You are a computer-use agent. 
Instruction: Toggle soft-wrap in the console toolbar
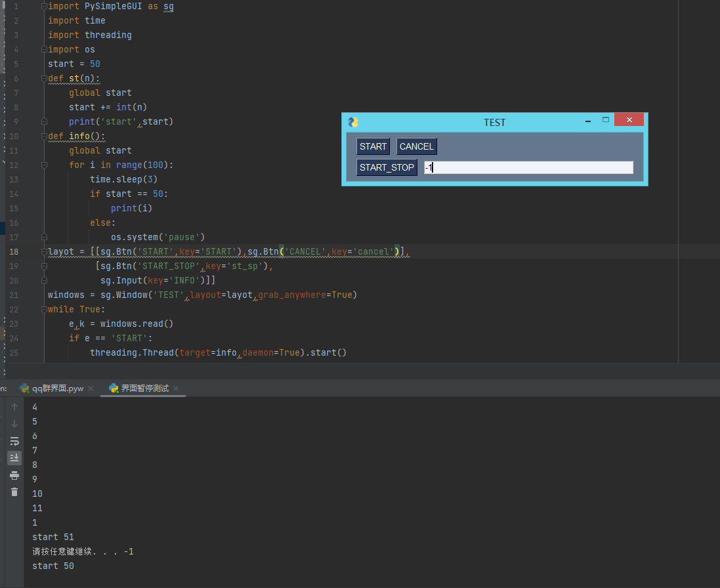14,441
